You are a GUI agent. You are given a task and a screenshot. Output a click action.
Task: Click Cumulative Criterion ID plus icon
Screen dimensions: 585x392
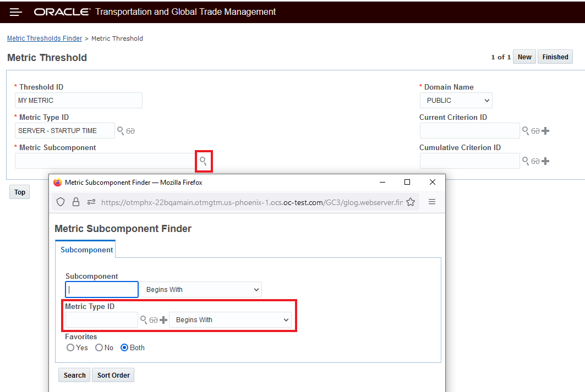tap(545, 161)
